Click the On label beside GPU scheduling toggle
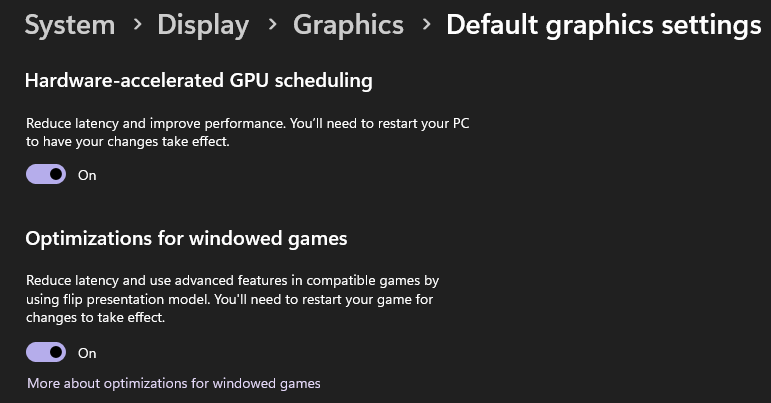Image resolution: width=771 pixels, height=403 pixels. tap(87, 175)
